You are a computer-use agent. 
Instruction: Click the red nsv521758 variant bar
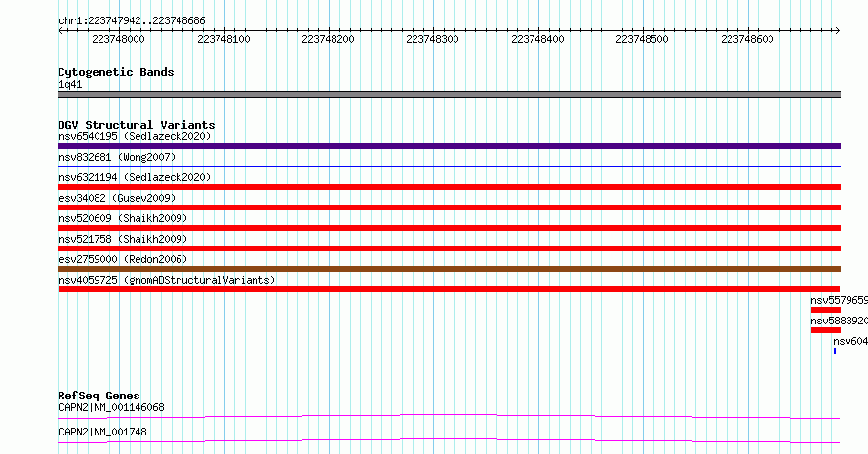(449, 248)
